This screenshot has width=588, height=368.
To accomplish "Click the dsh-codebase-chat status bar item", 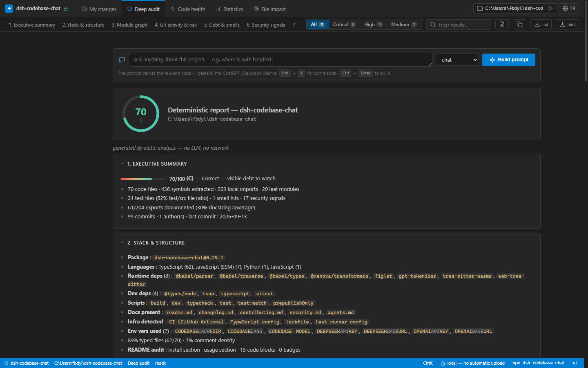I will click(27, 363).
